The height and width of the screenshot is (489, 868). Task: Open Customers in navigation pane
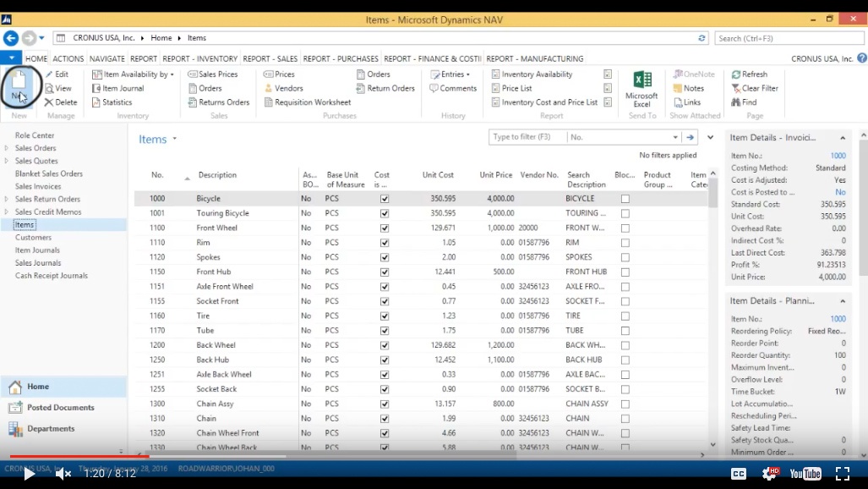[33, 237]
